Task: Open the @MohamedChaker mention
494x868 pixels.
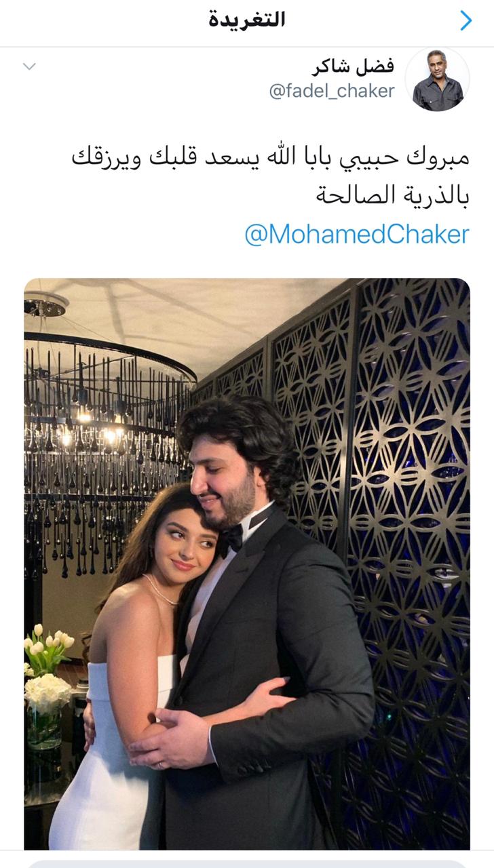Action: click(357, 235)
